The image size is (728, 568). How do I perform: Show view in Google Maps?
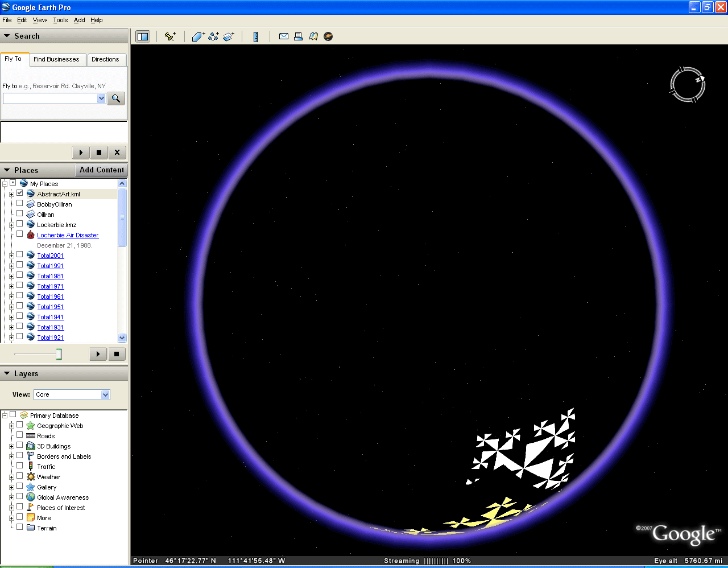pyautogui.click(x=313, y=36)
